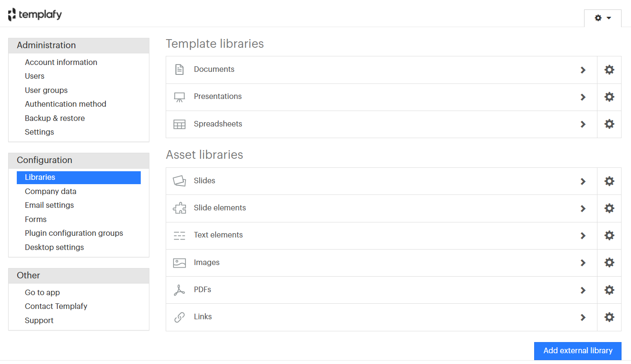The height and width of the screenshot is (364, 631).
Task: Open the Go to app link
Action: [42, 293]
